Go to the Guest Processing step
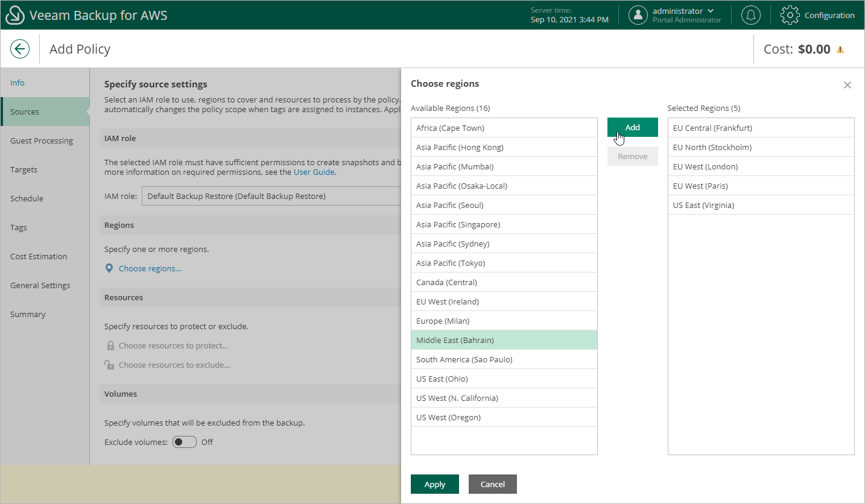The width and height of the screenshot is (865, 504). (x=42, y=140)
